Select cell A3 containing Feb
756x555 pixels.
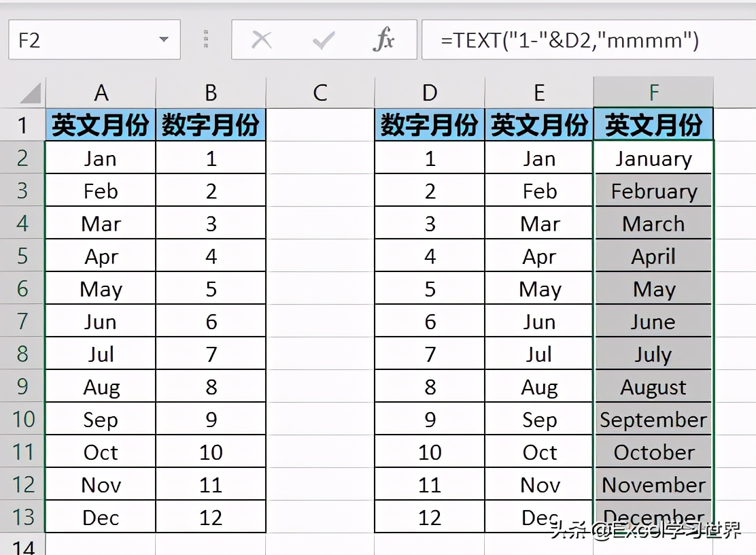[x=101, y=190]
